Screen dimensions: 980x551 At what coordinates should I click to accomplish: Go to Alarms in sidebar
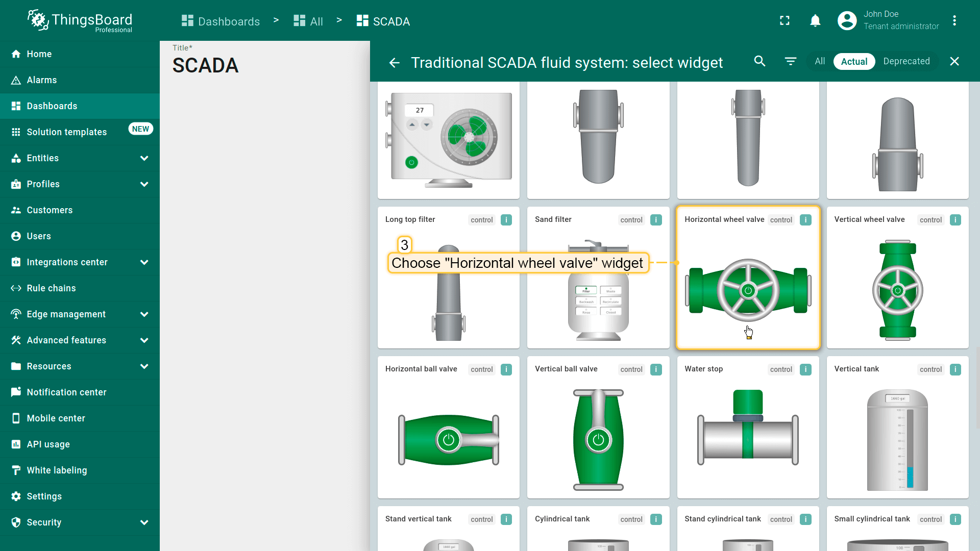pyautogui.click(x=42, y=80)
